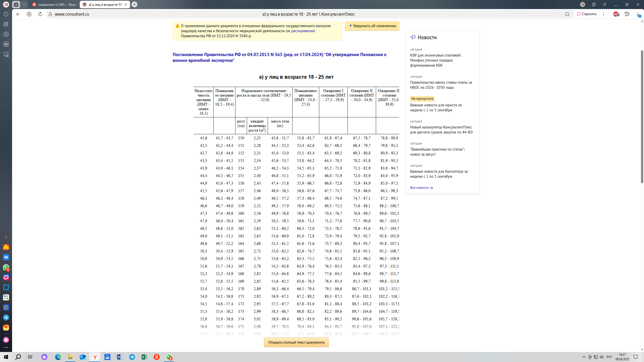Open the browser hamburger menu
This screenshot has width=644, height=362.
605,5
